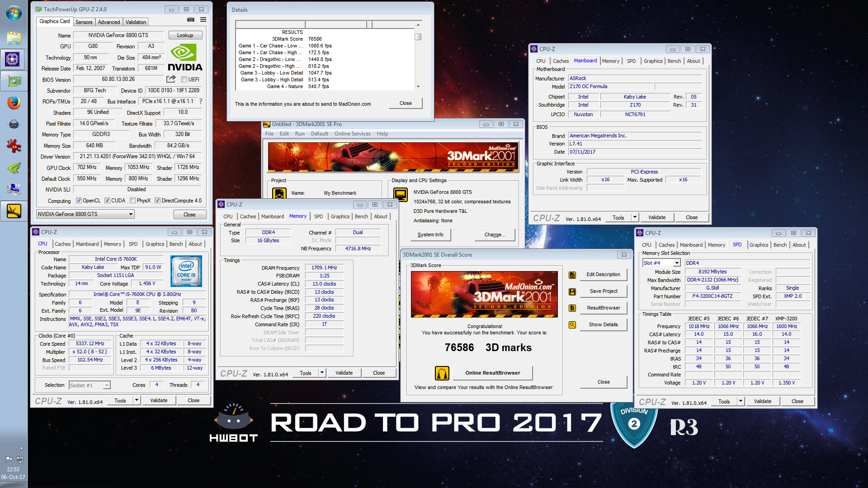The width and height of the screenshot is (868, 488).
Task: Click the BIOS export share icon in GPU-Z
Action: pos(171,79)
